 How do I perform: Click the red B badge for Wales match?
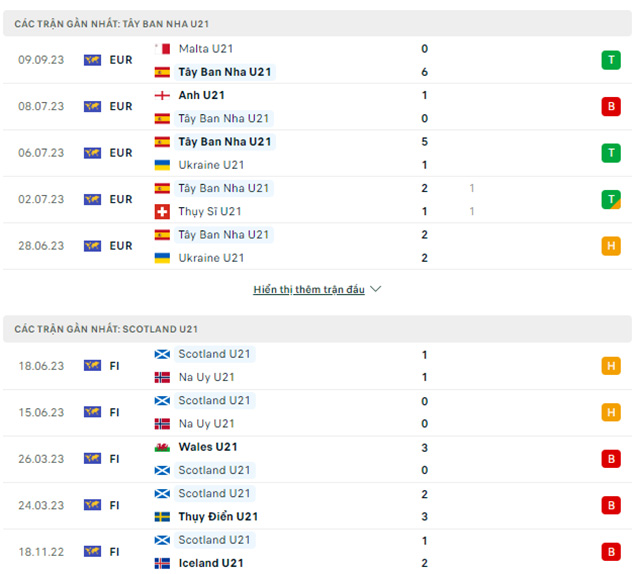tap(611, 459)
